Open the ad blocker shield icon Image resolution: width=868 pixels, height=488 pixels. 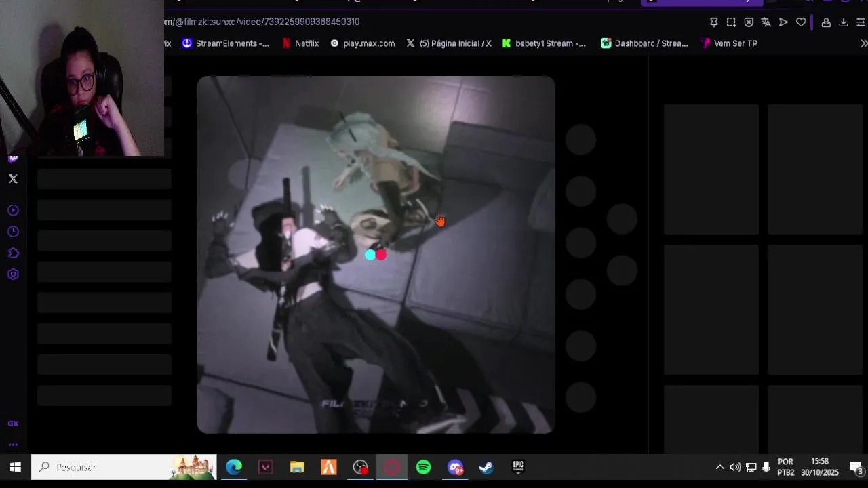tap(749, 22)
